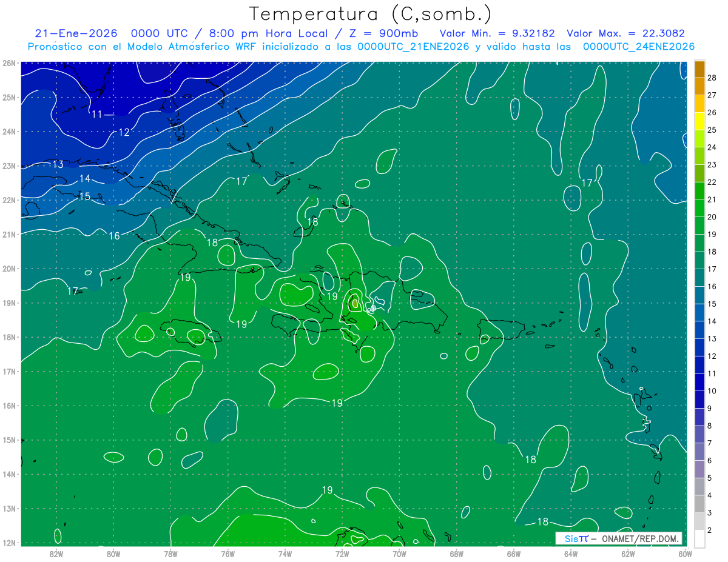Select latitude axis label "16N"
The image size is (728, 562).
pos(9,406)
